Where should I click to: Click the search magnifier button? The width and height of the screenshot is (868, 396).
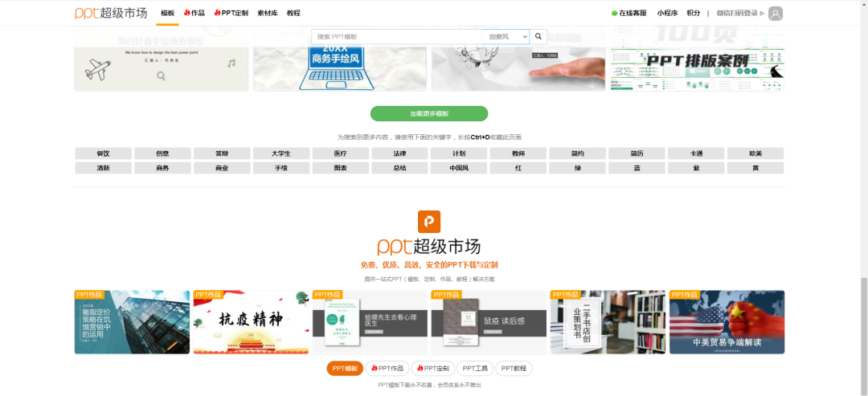(538, 36)
